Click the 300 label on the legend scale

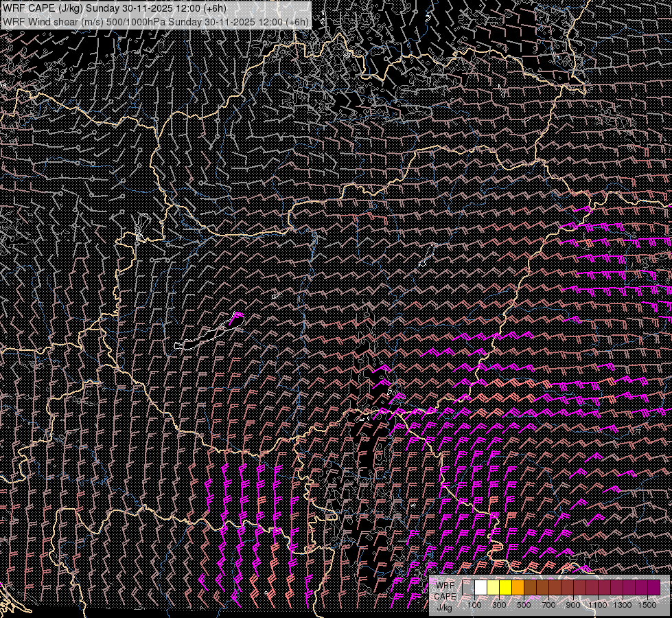click(499, 604)
